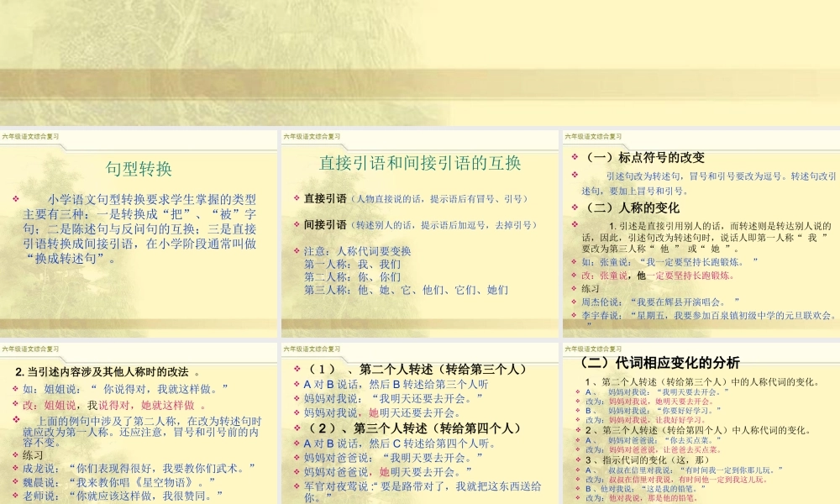Click the line 老师说：“你就应该这样做，我很赞同。”
This screenshot has height=504, width=840.
tap(122, 496)
